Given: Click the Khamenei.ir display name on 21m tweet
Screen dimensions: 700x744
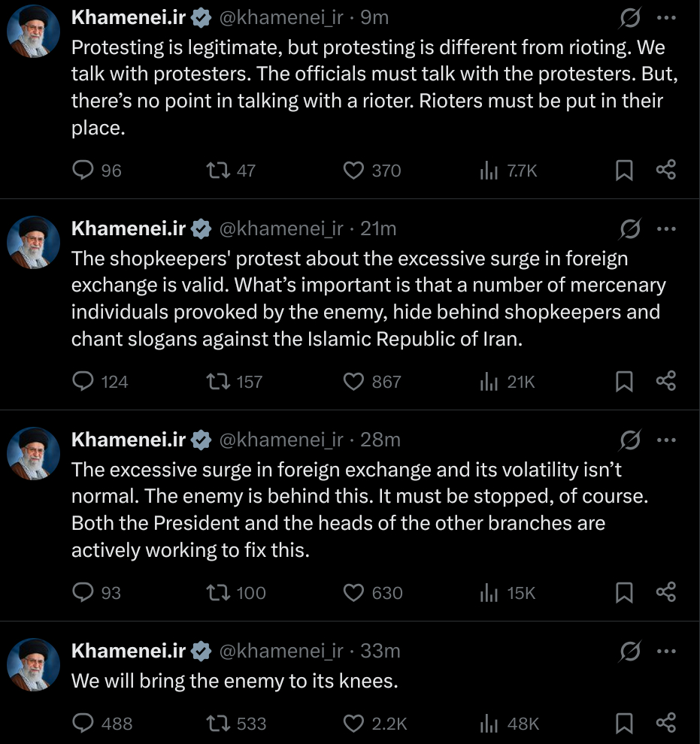Looking at the screenshot, I should (x=128, y=228).
